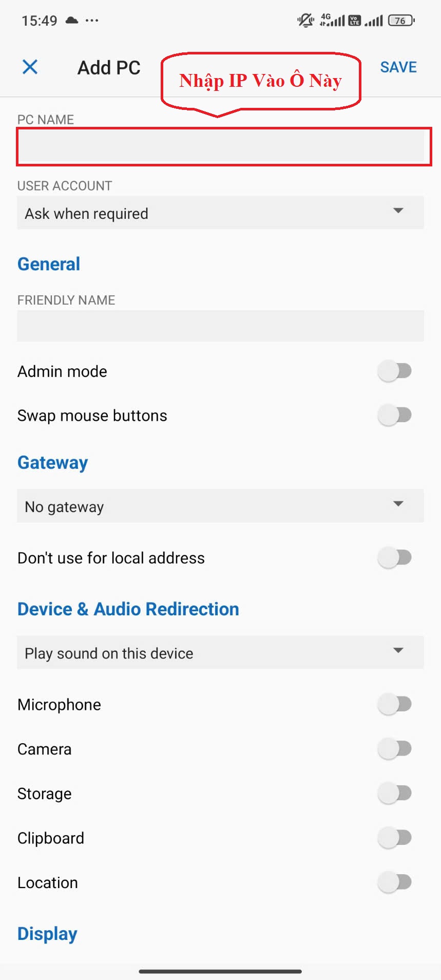The height and width of the screenshot is (980, 441).
Task: Enable Admin mode switch
Action: pyautogui.click(x=395, y=371)
